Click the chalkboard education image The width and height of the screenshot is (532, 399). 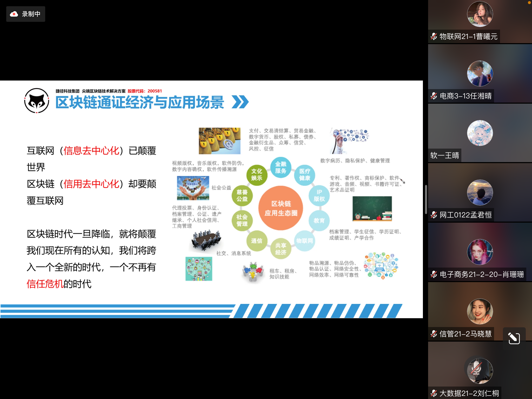click(372, 209)
